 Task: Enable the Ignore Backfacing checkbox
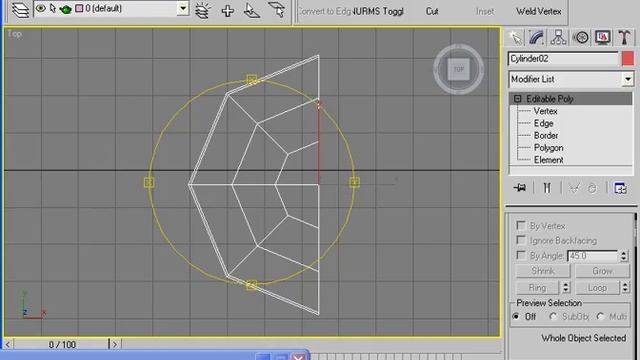pyautogui.click(x=520, y=240)
